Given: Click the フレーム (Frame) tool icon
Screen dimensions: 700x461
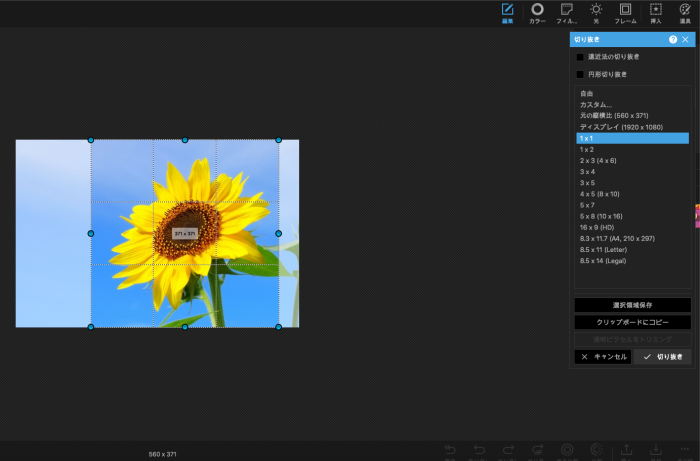Looking at the screenshot, I should (625, 12).
